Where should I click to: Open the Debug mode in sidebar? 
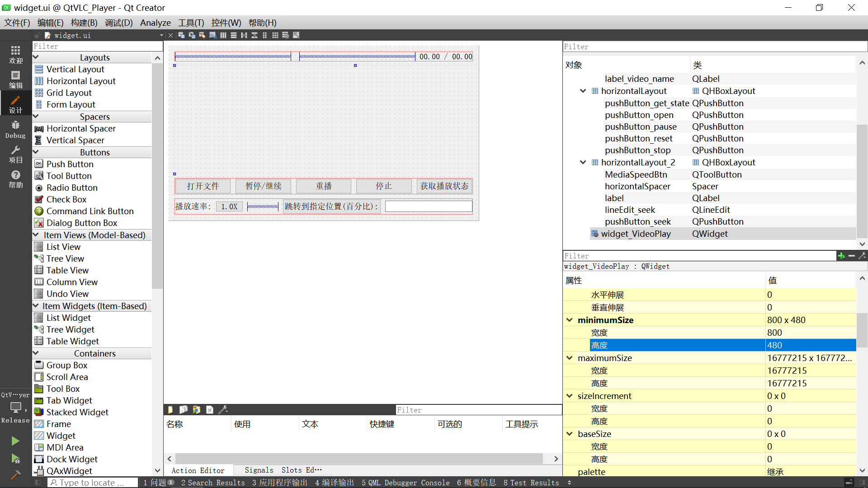[x=15, y=129]
